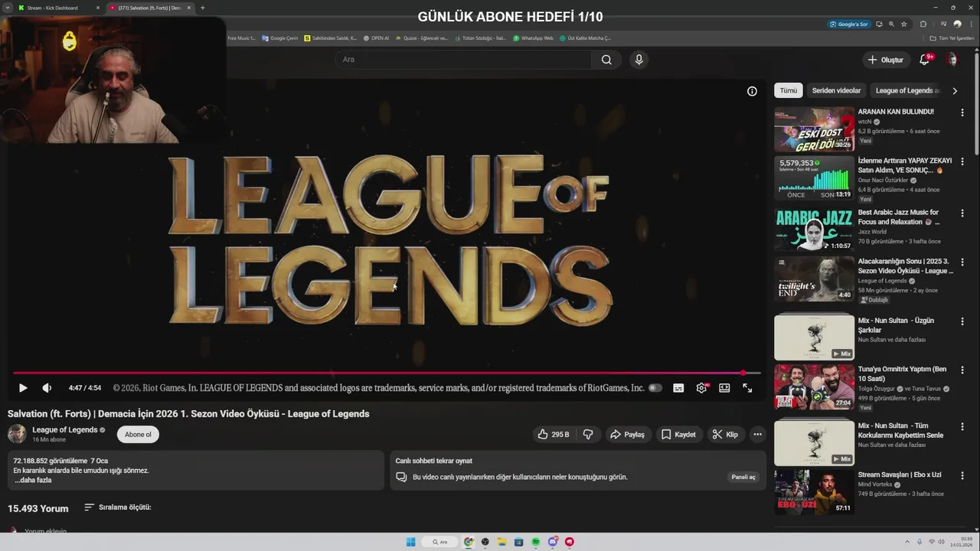This screenshot has height=551, width=980.
Task: Select the Seriden videolar chip
Action: point(836,90)
